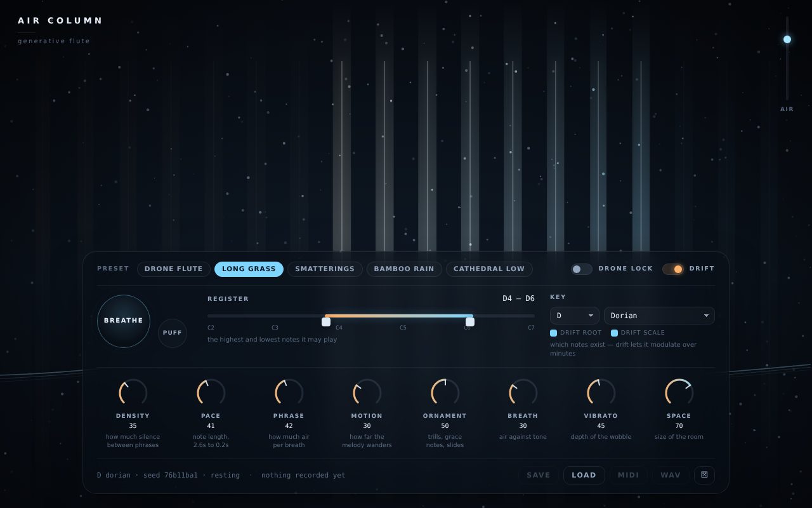This screenshot has height=508, width=812.
Task: Click the Pace knob
Action: tap(211, 393)
